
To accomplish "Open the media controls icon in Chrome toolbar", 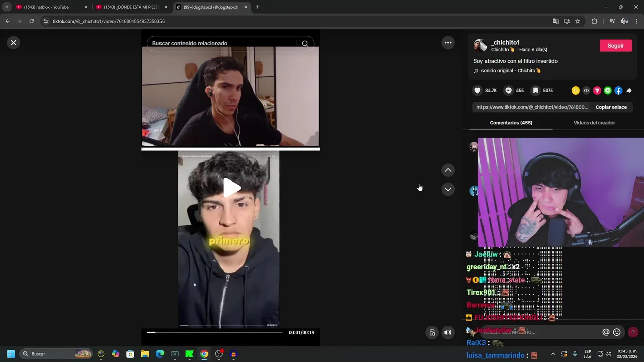I will pos(612,21).
